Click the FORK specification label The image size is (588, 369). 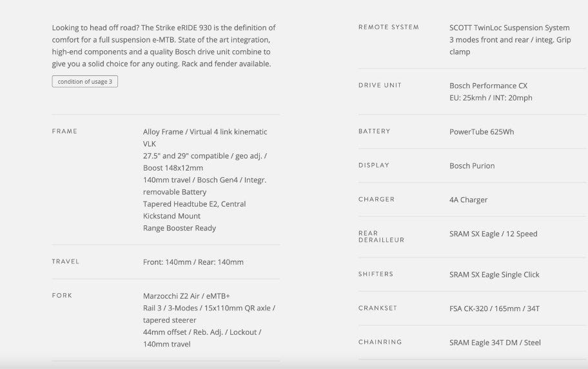tap(62, 296)
